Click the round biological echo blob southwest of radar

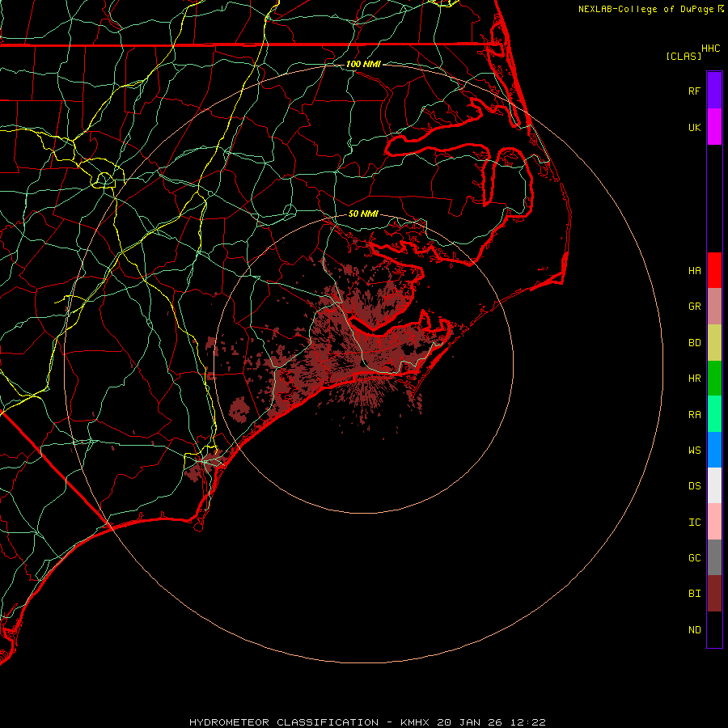click(x=239, y=409)
